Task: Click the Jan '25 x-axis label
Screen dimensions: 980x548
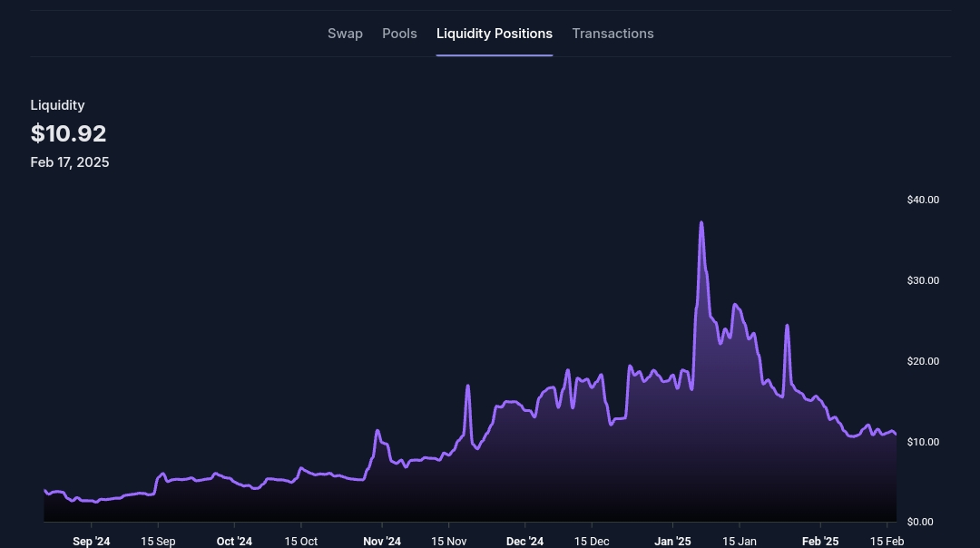Action: 672,541
